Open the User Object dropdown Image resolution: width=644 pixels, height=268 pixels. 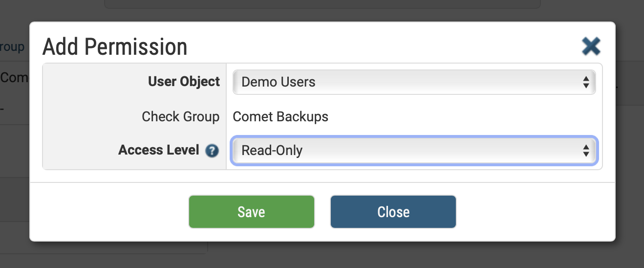click(413, 82)
